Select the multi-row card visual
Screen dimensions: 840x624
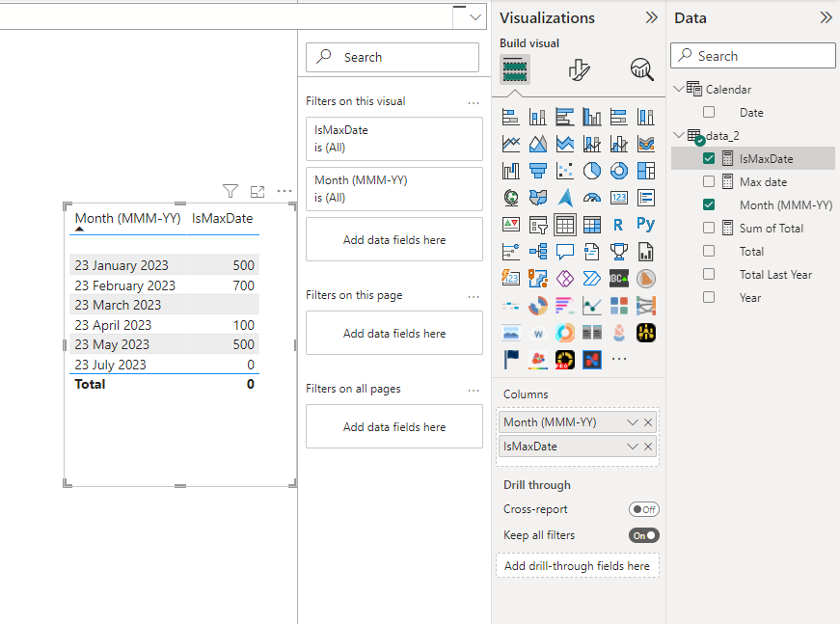646,198
